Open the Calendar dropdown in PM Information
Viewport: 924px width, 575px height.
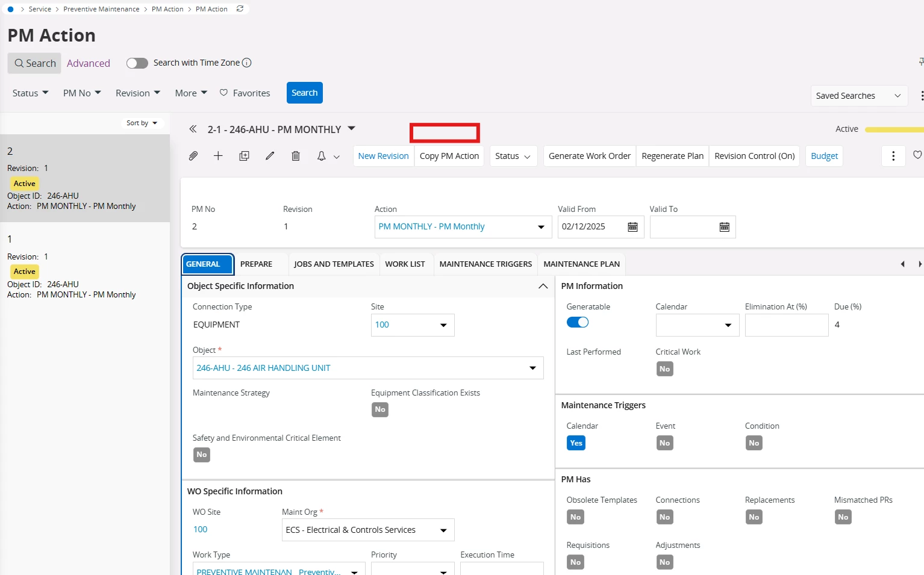728,325
